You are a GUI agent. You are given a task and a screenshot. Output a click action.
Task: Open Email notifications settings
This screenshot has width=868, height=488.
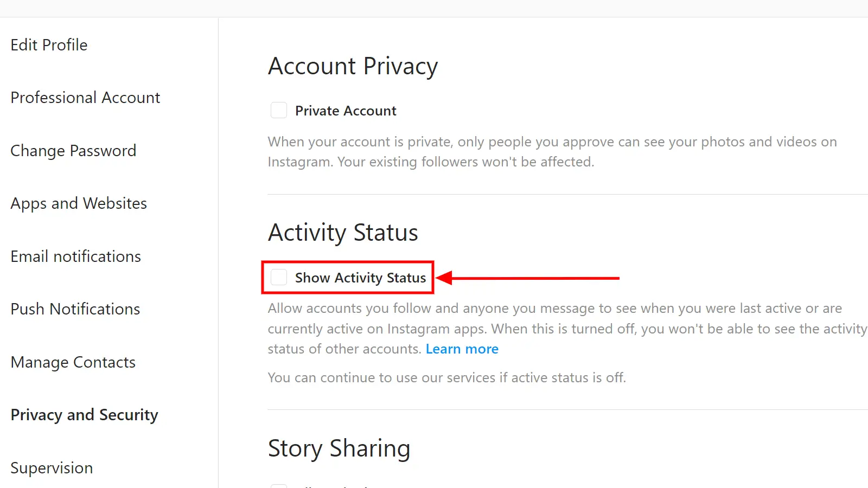click(75, 256)
